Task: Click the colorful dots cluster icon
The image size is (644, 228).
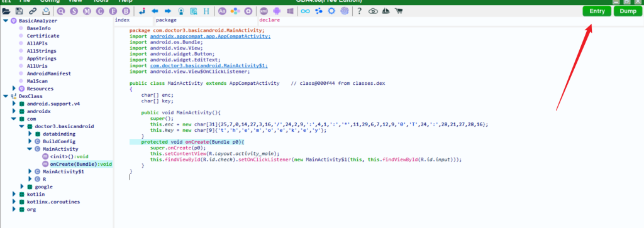Action: click(x=235, y=11)
